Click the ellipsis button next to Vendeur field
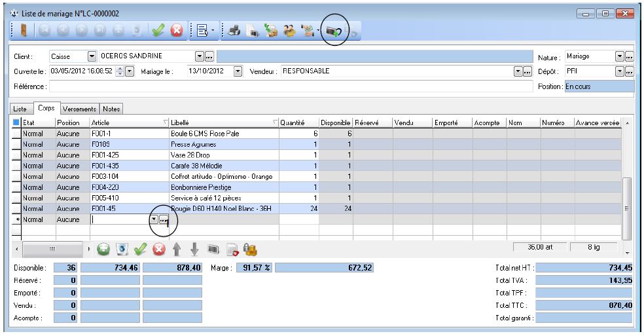 pyautogui.click(x=528, y=71)
